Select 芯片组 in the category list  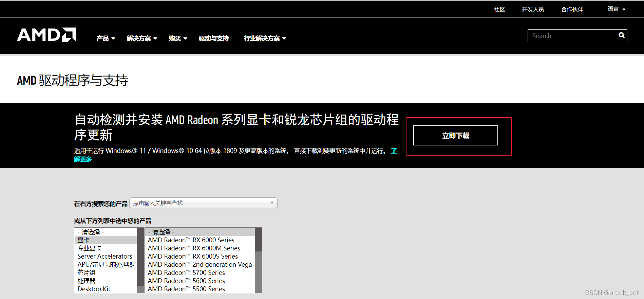pyautogui.click(x=106, y=272)
